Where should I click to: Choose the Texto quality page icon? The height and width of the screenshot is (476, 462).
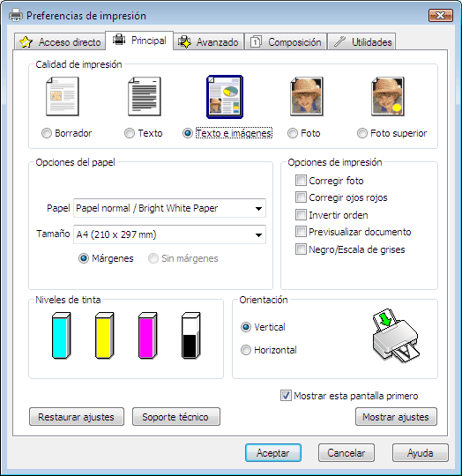145,97
